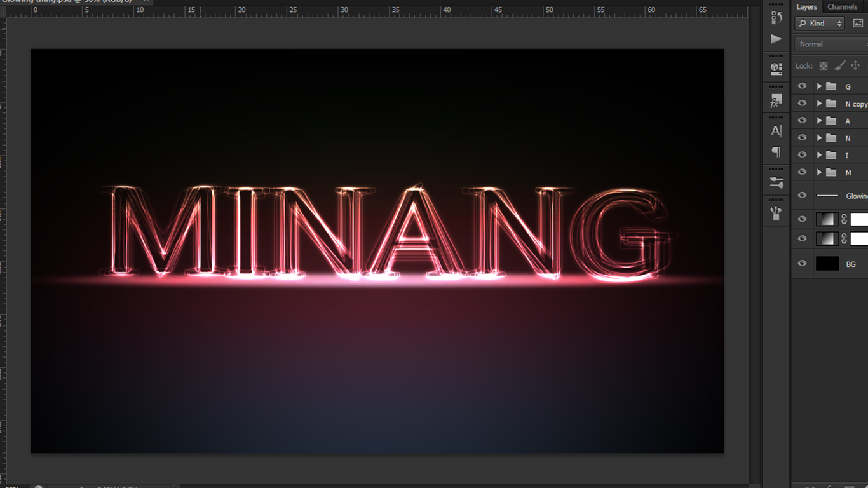Expand the M layer group
Viewport: 868px width, 488px height.
click(x=819, y=172)
